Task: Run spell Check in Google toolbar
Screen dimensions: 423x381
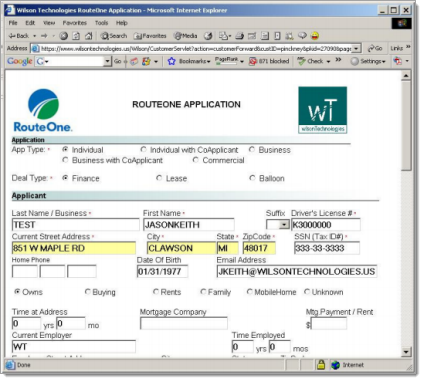Action: click(310, 61)
